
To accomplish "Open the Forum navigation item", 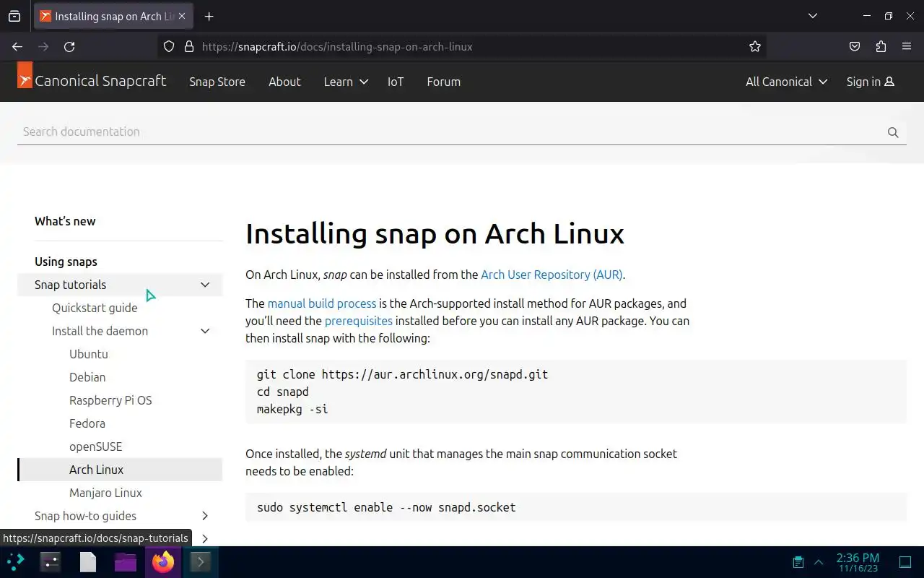I will coord(443,82).
